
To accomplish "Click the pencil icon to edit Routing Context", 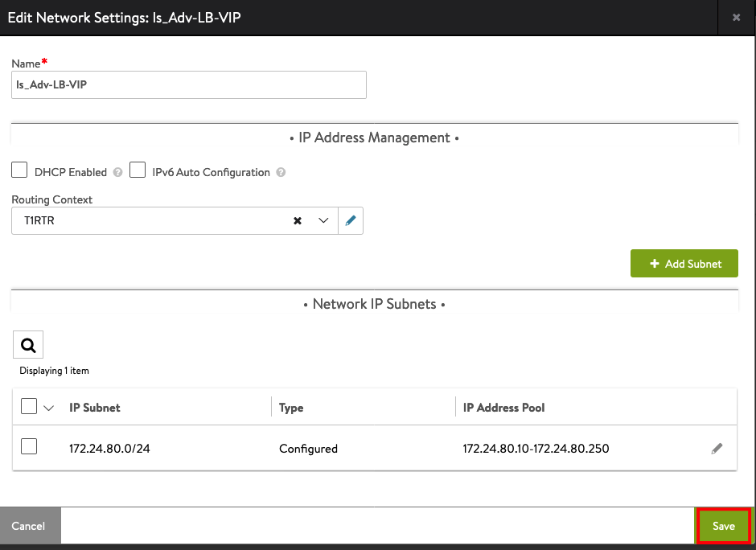I will [x=351, y=221].
